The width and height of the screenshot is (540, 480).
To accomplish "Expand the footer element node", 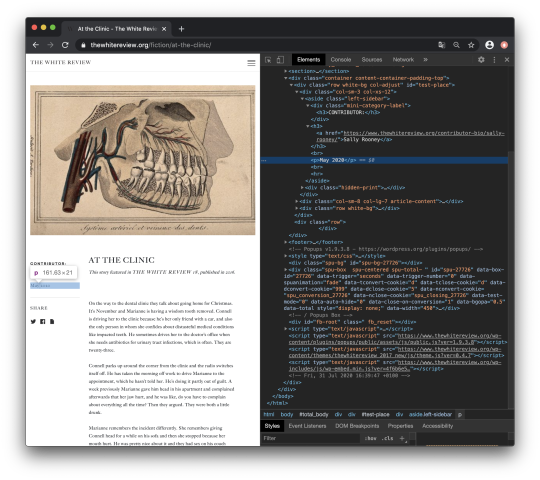I will click(285, 242).
